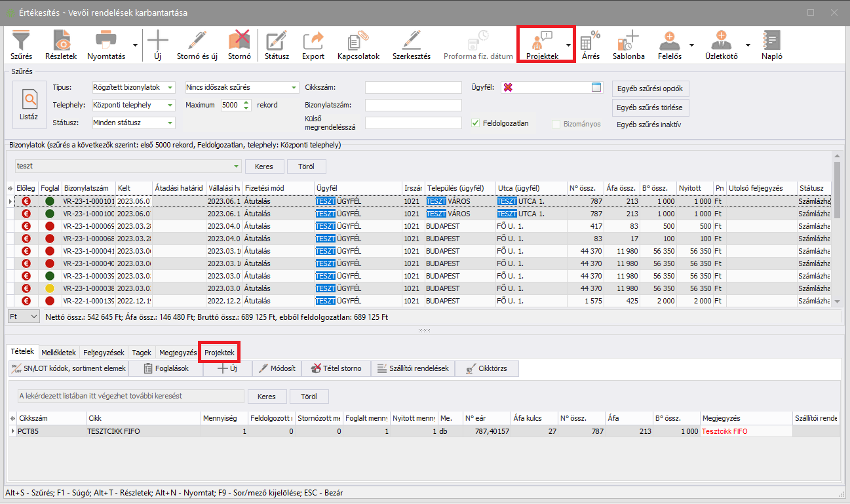850x504 pixels.
Task: Click the Stornó toolbar icon
Action: pos(239,41)
